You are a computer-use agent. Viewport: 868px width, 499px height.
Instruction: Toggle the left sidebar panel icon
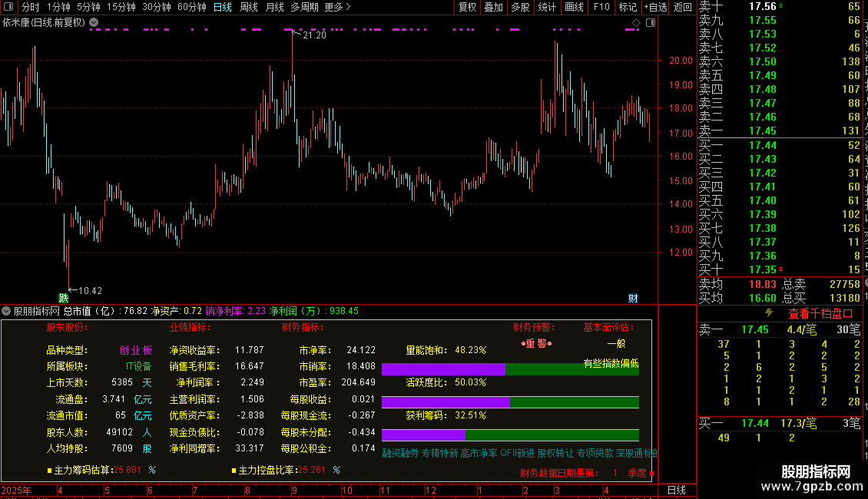(x=8, y=7)
